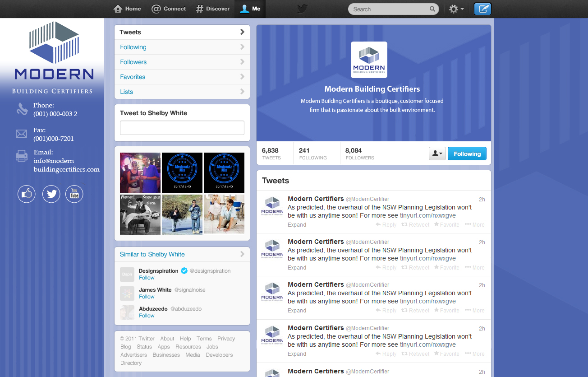588x377 pixels.
Task: Click inside the Tweet to Shelby White field
Action: tap(182, 128)
